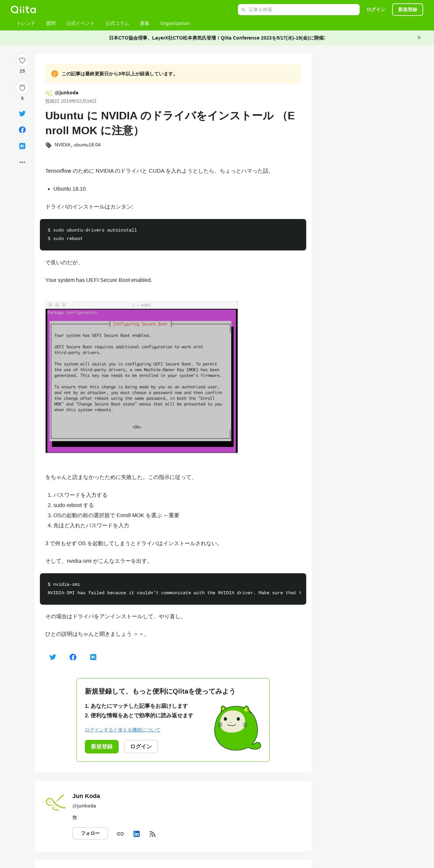The height and width of the screenshot is (868, 434).
Task: Click the 新規登録 button in the header
Action: (x=408, y=9)
